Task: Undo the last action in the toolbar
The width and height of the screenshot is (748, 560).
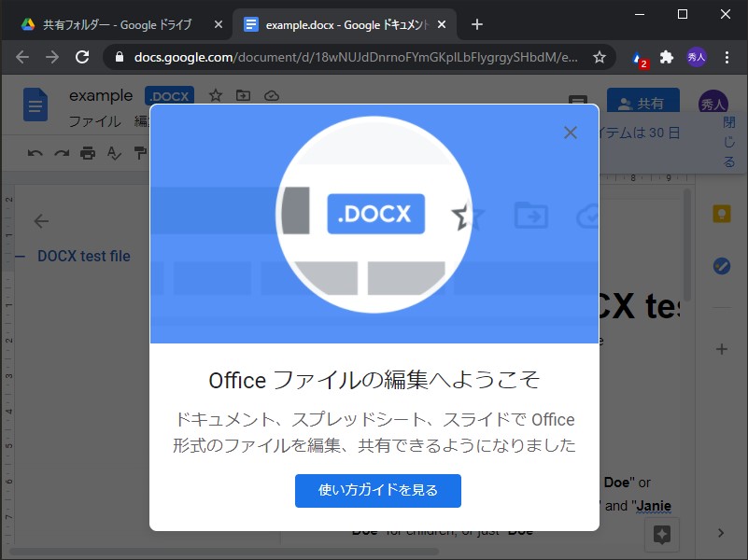Action: (35, 153)
